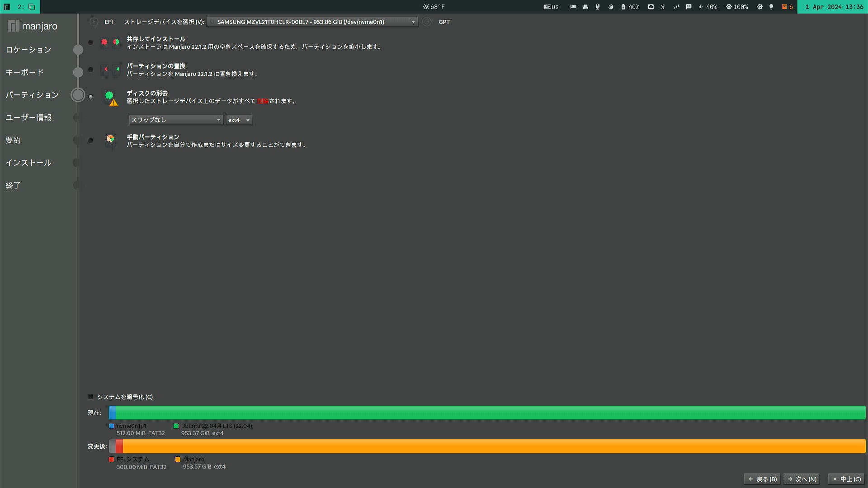Click the red EFI システム legend swatch
Screen dimensions: 868x488
click(x=112, y=459)
